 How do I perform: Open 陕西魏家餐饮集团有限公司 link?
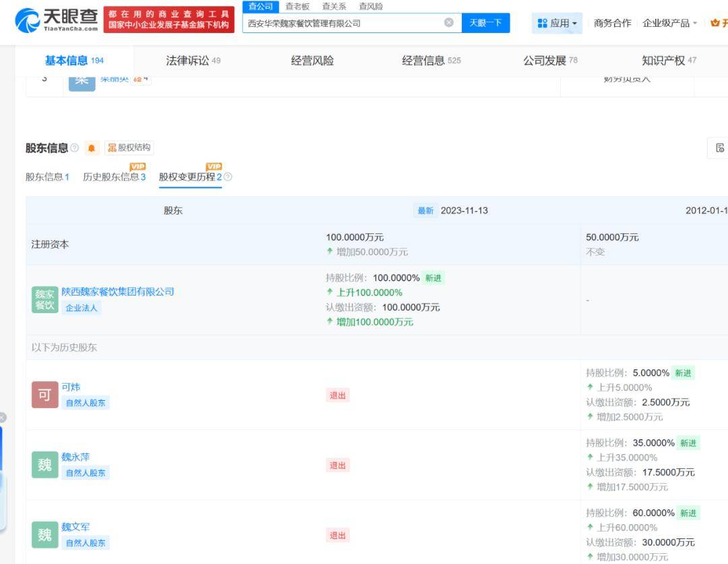tap(118, 291)
